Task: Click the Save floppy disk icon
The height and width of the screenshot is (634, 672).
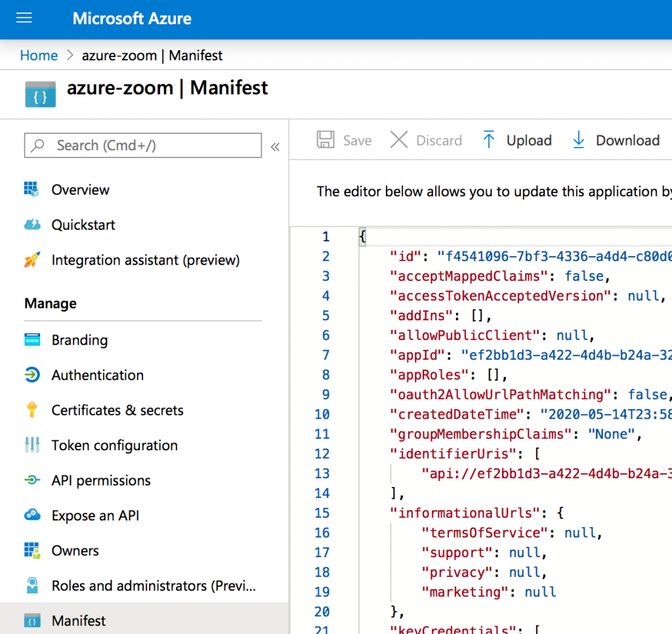Action: coord(325,140)
